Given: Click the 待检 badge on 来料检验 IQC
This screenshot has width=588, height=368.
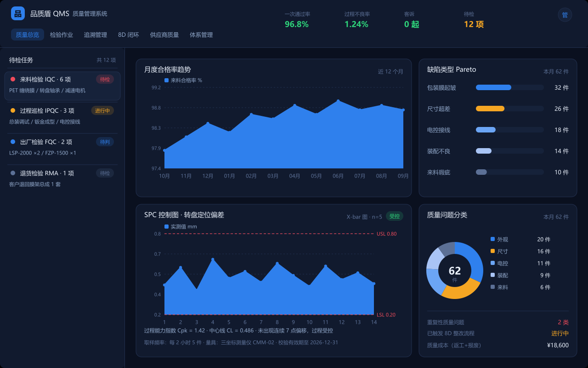Looking at the screenshot, I should pyautogui.click(x=105, y=79).
